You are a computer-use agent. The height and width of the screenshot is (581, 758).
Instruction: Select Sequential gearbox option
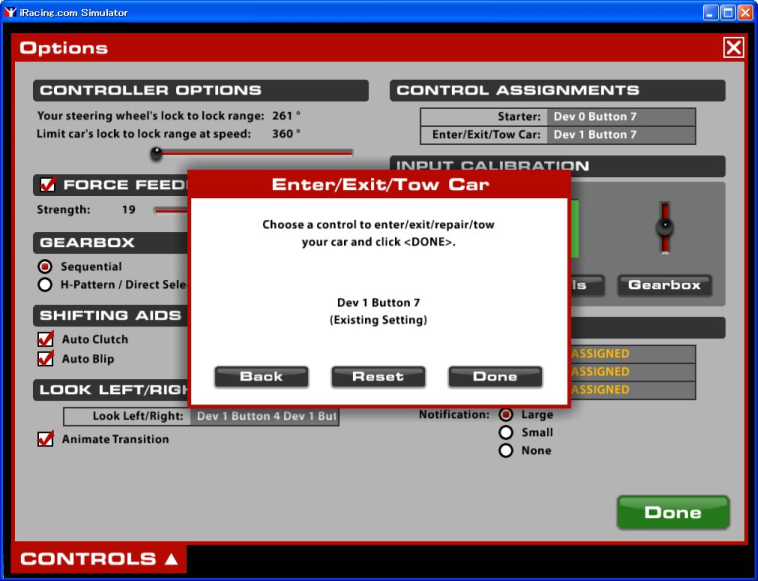(45, 266)
